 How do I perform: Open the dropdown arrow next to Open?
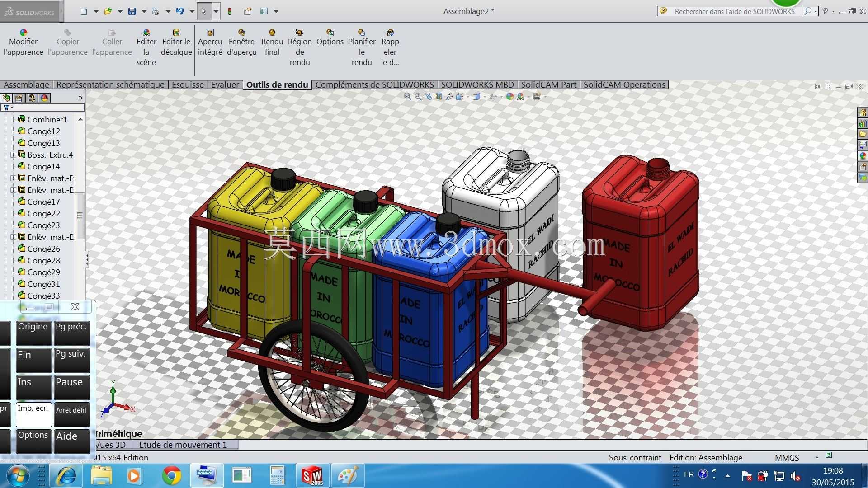(x=120, y=11)
